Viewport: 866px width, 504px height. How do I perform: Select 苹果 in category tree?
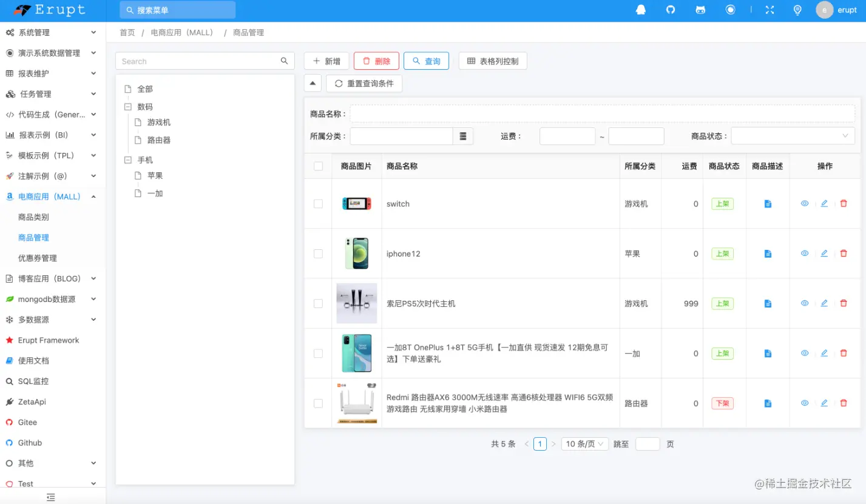tap(155, 176)
